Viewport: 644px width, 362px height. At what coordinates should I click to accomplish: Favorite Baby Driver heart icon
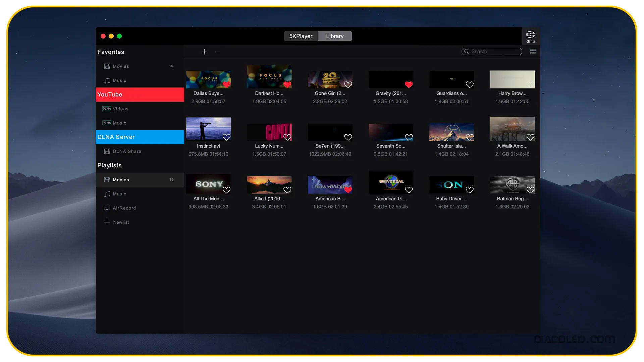tap(470, 190)
